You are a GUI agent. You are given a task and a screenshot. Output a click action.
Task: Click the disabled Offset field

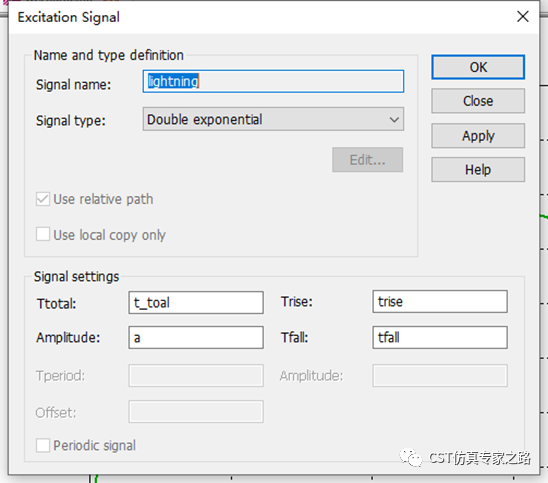(196, 412)
